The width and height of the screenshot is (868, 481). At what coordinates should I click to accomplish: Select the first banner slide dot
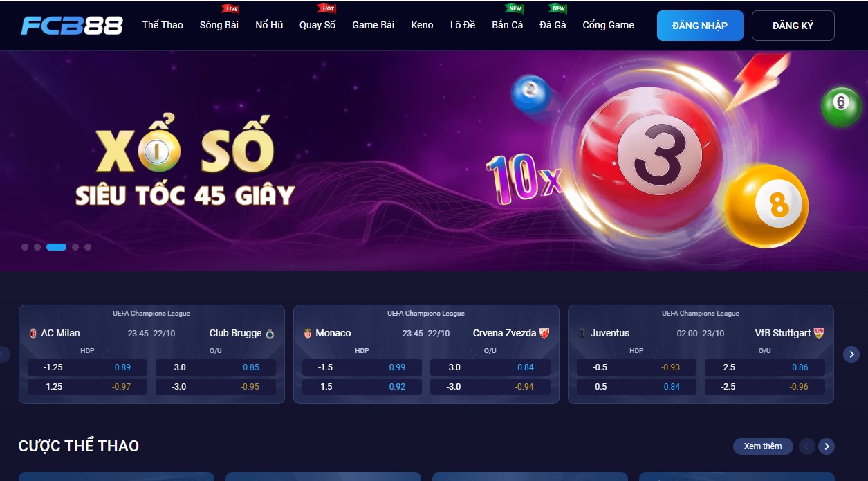point(25,247)
